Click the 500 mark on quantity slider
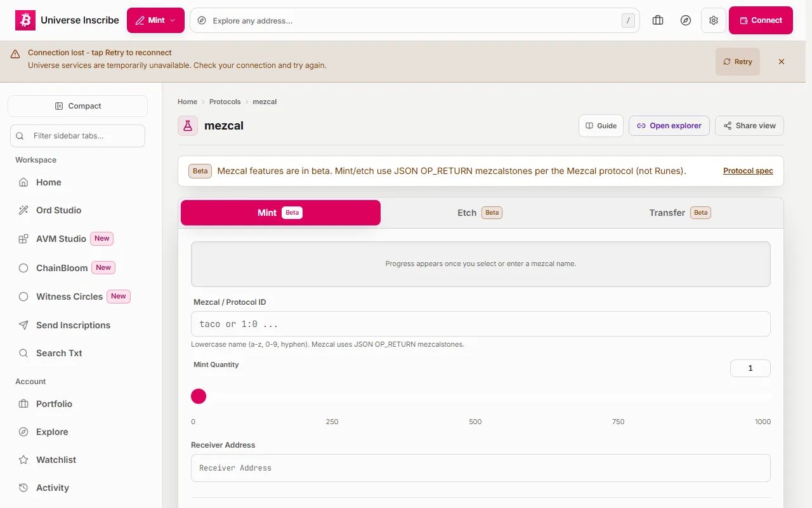This screenshot has width=812, height=508. pos(475,422)
